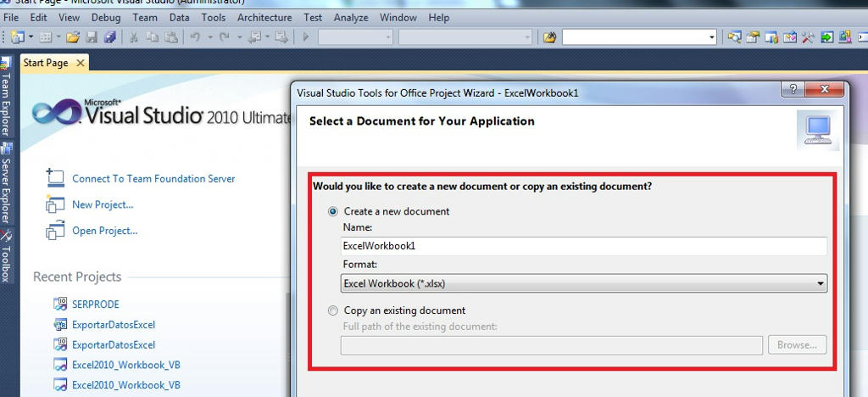868x397 pixels.
Task: Click inside the Find text box on toolbar
Action: coord(634,37)
